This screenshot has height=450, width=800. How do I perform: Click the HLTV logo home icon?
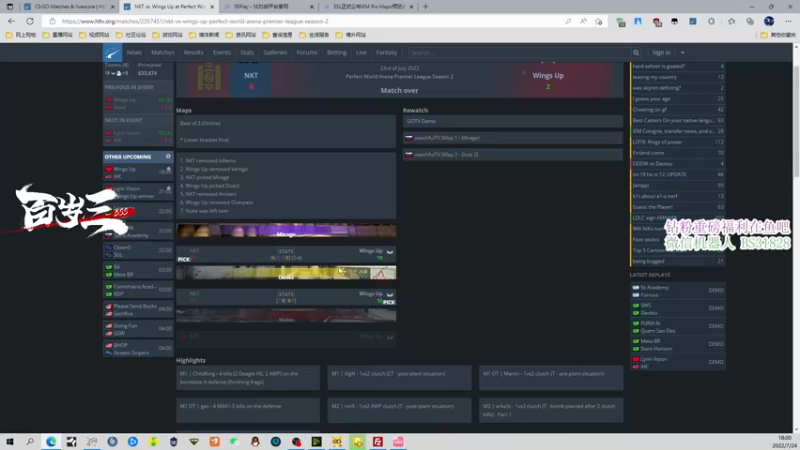pyautogui.click(x=112, y=53)
